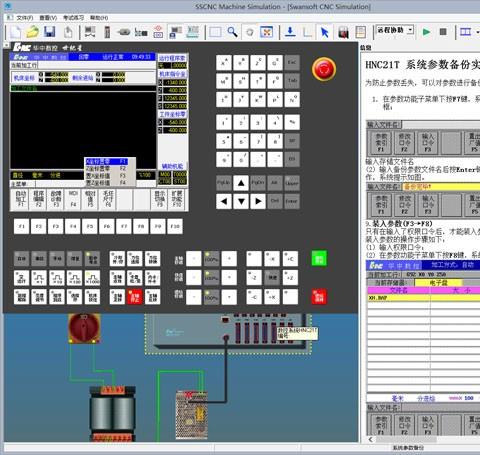The width and height of the screenshot is (480, 455).
Task: Expand the arrow beside the window layout icon
Action: [x=477, y=32]
